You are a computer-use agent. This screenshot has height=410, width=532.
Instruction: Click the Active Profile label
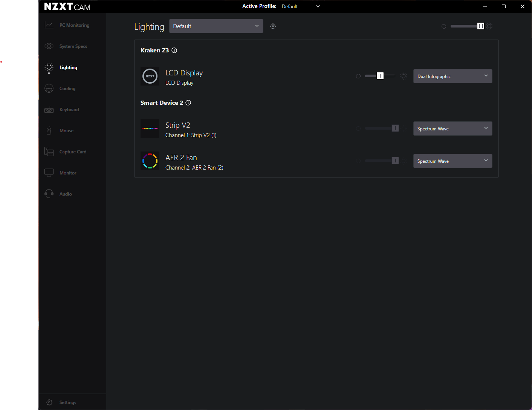259,6
